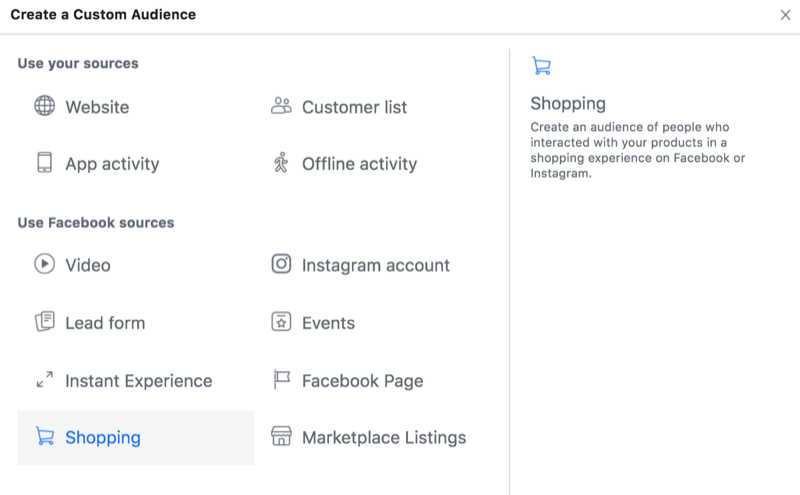Image resolution: width=800 pixels, height=495 pixels.
Task: Click the blue cart icon beside Shopping option
Action: pos(44,436)
